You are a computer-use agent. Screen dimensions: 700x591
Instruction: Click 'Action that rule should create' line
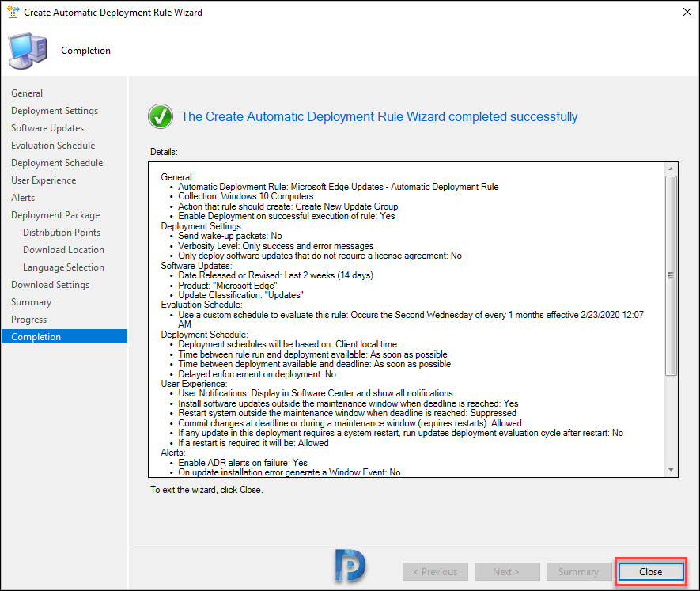(288, 206)
